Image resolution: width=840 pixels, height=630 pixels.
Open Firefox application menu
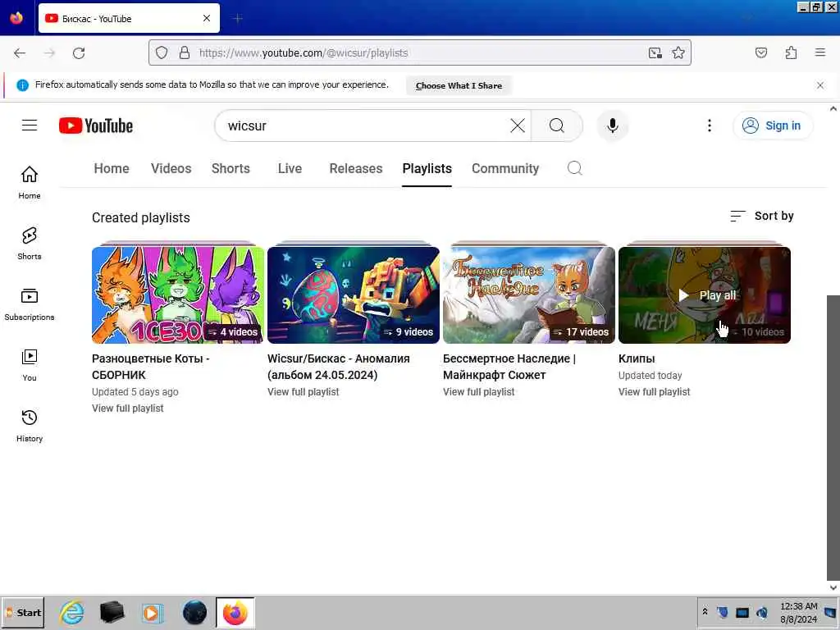click(820, 52)
